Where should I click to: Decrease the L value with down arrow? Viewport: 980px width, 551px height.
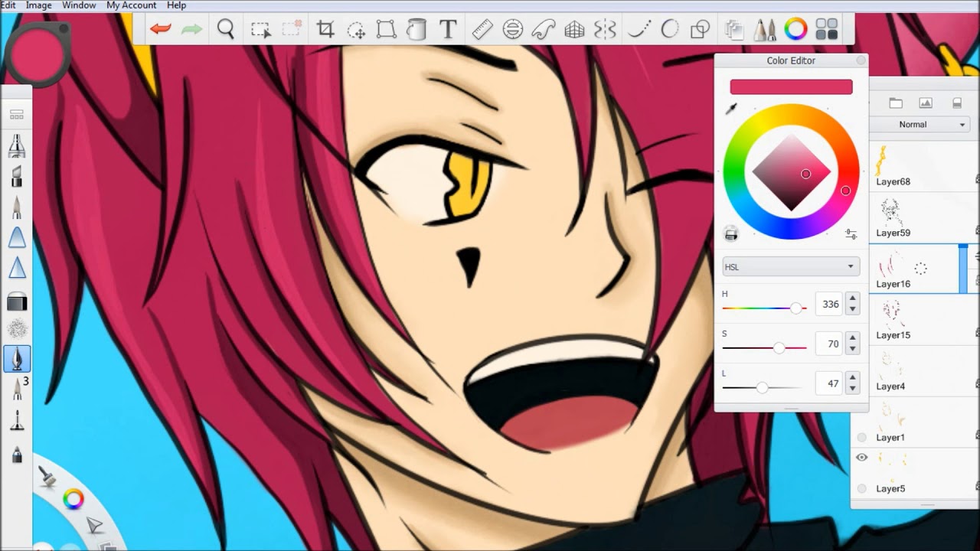pos(853,389)
